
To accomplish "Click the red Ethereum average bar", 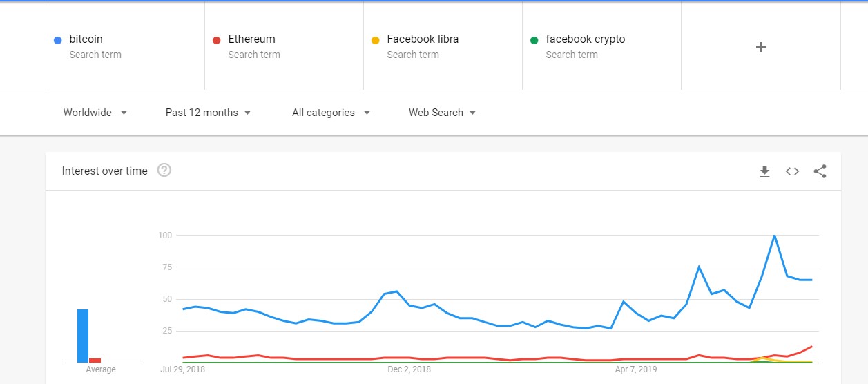I will 95,360.
